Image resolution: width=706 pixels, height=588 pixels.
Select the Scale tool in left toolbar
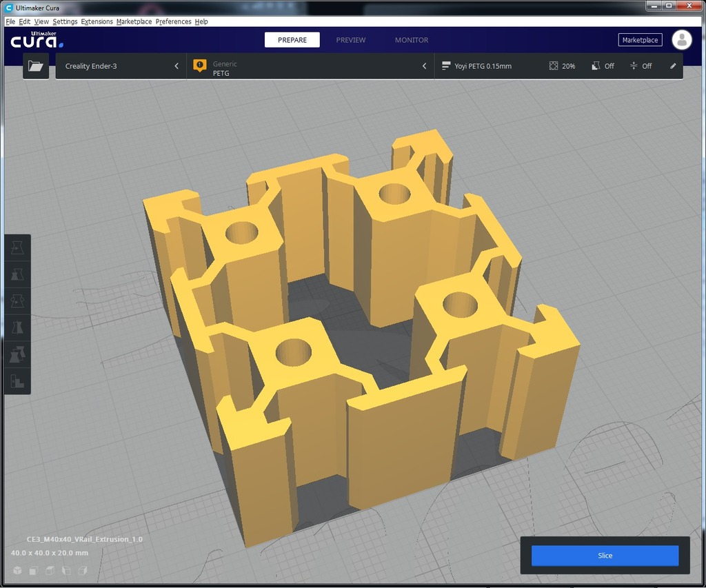(17, 274)
